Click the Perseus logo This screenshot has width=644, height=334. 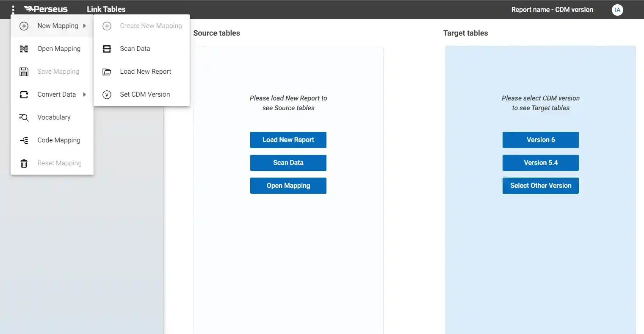(46, 9)
